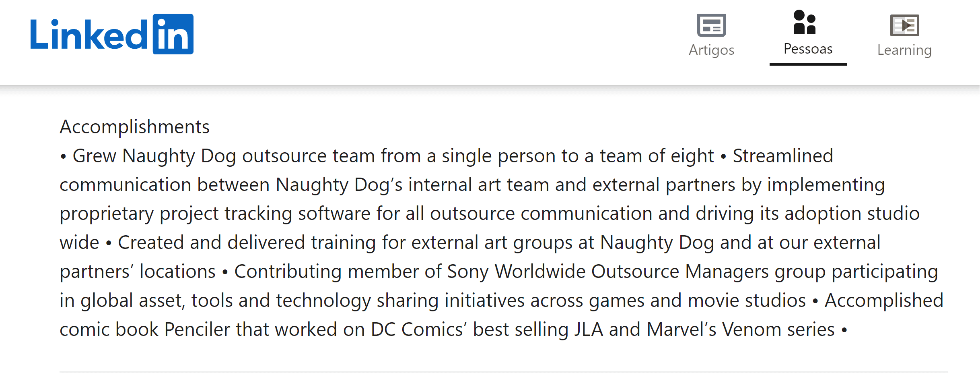Click the words 'Grew Naughty Dog outsource team'
Screen dimensions: 980x377
click(x=224, y=156)
